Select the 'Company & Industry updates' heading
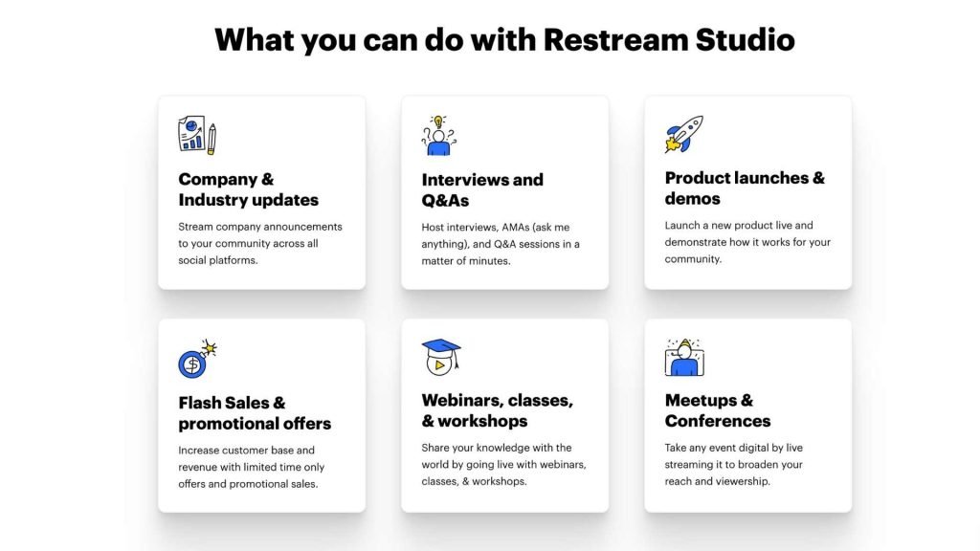 tap(248, 189)
